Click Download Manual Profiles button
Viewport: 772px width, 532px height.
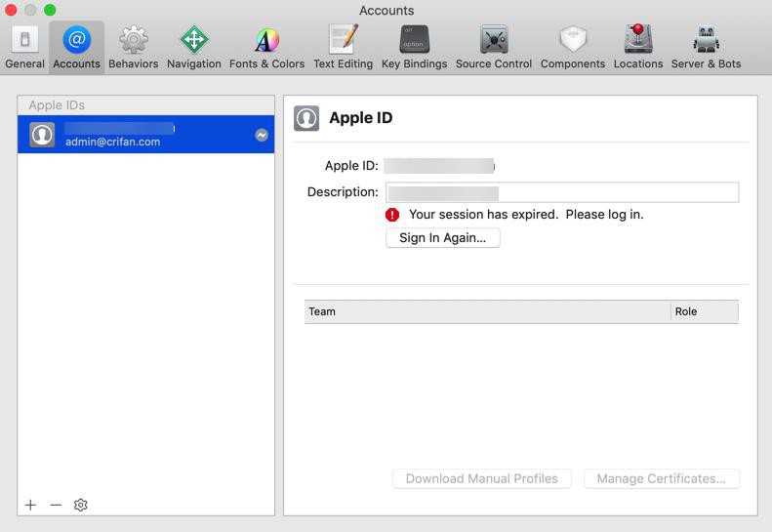pyautogui.click(x=481, y=478)
